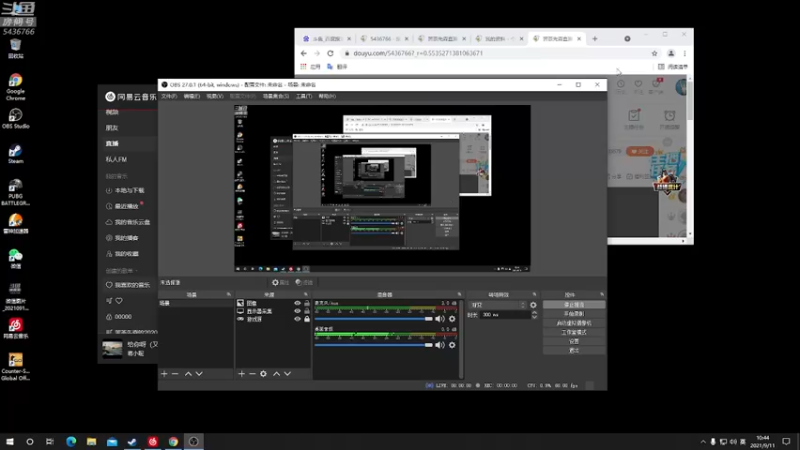Open settings gear for first audio mixer track
Image resolution: width=800 pixels, height=450 pixels.
click(x=452, y=319)
